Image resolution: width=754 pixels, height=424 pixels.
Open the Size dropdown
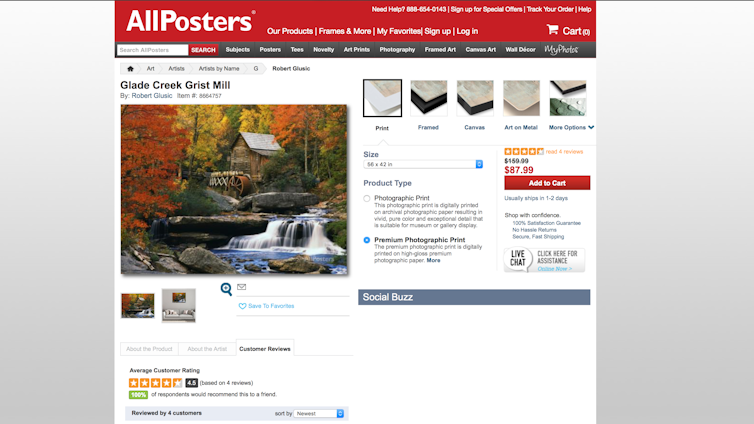[x=423, y=164]
